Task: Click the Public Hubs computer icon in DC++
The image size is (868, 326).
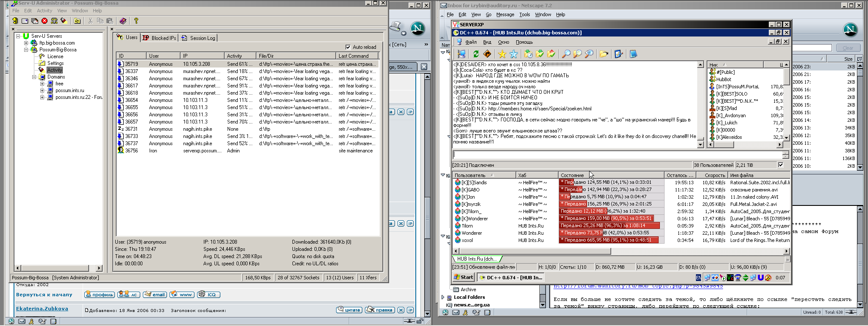Action: click(462, 54)
